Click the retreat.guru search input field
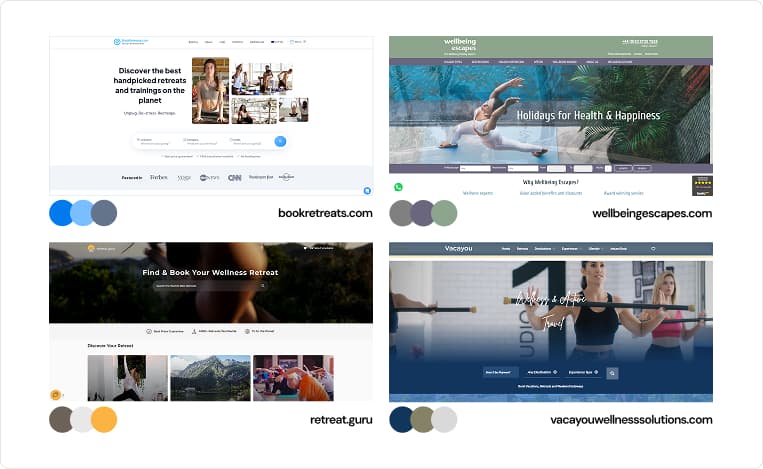Viewport: 763px width, 469px height. (209, 286)
